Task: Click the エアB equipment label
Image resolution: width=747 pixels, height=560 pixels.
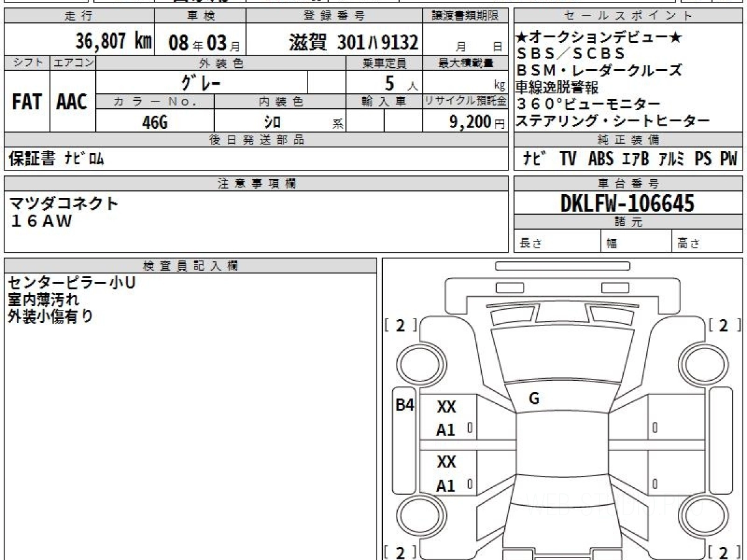Action: (x=636, y=159)
